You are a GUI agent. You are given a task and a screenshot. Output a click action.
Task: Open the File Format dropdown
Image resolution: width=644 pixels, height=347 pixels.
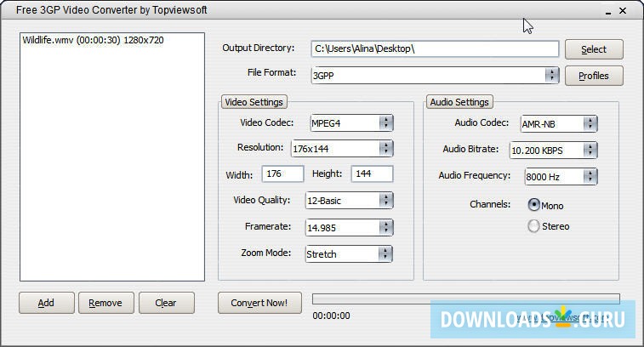435,76
